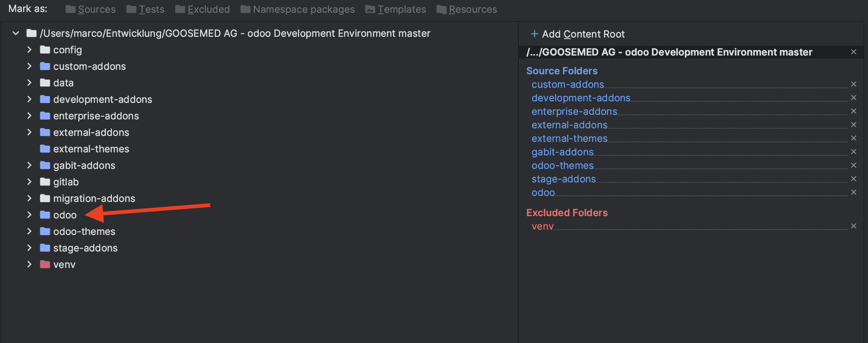Image resolution: width=868 pixels, height=343 pixels.
Task: Expand the migration-addons folder
Action: [x=29, y=198]
